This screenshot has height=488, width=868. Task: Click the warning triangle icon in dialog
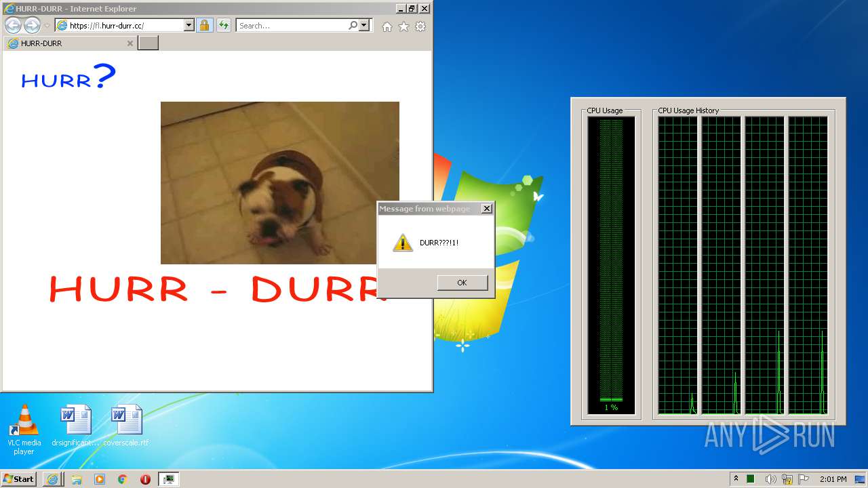click(403, 243)
